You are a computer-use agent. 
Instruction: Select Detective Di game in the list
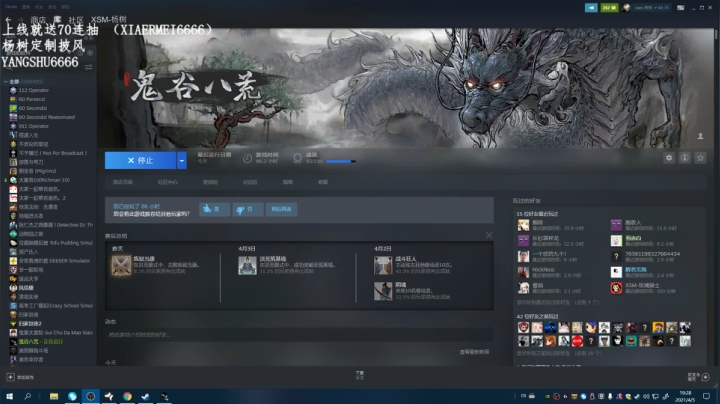click(56, 225)
